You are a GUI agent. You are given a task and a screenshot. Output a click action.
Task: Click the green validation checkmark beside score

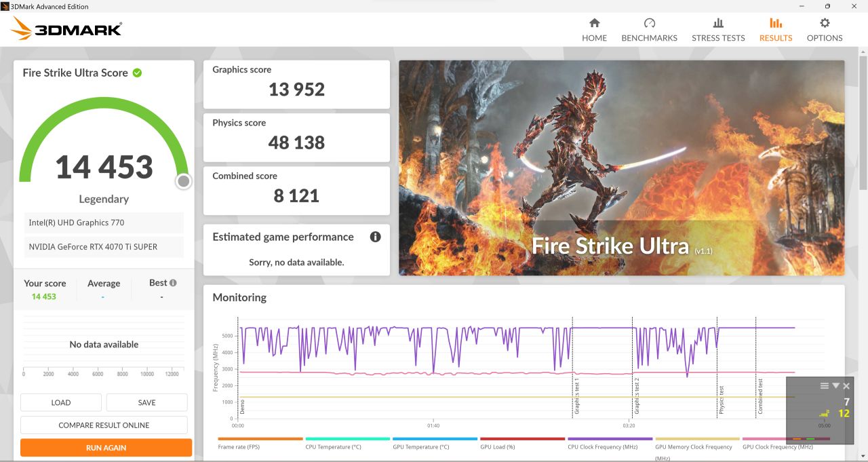pyautogui.click(x=137, y=73)
